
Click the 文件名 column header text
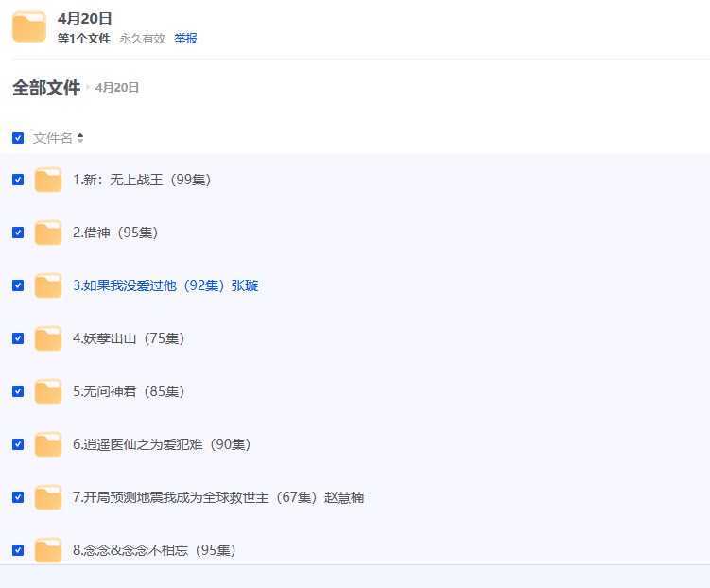click(x=53, y=138)
